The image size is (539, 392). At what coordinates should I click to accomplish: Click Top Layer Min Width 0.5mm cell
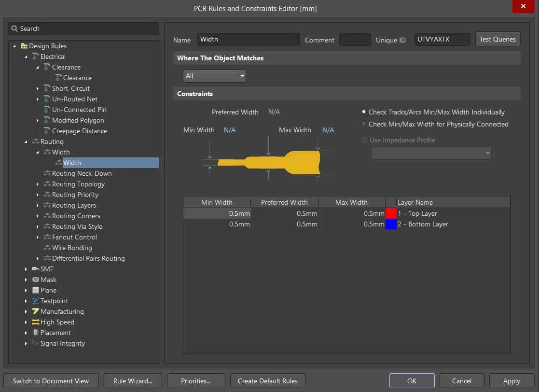pos(217,213)
